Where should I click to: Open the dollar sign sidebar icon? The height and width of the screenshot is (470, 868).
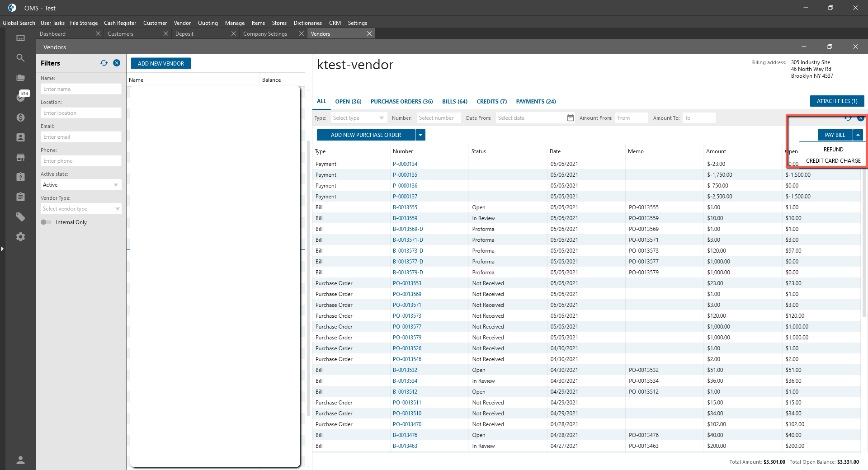20,117
